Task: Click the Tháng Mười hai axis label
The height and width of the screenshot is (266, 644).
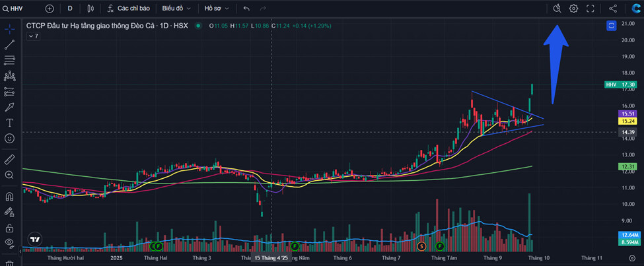Action: pos(66,258)
